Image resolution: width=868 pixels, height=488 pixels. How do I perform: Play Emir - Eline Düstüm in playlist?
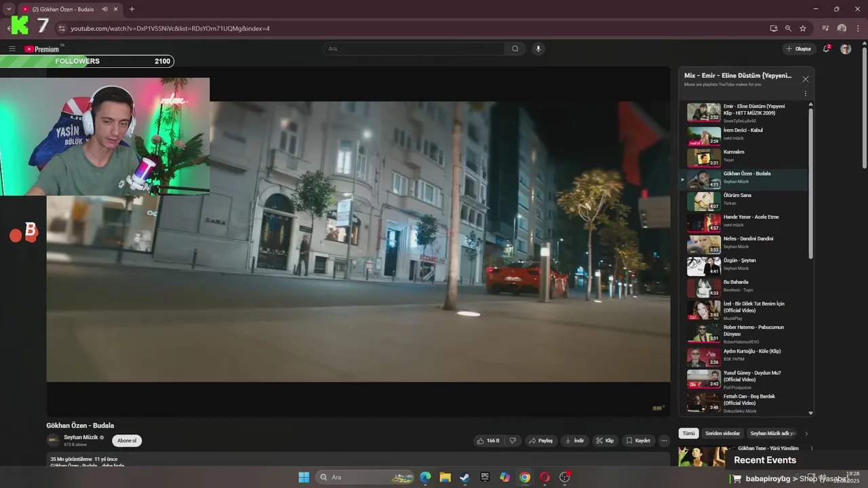pos(744,113)
